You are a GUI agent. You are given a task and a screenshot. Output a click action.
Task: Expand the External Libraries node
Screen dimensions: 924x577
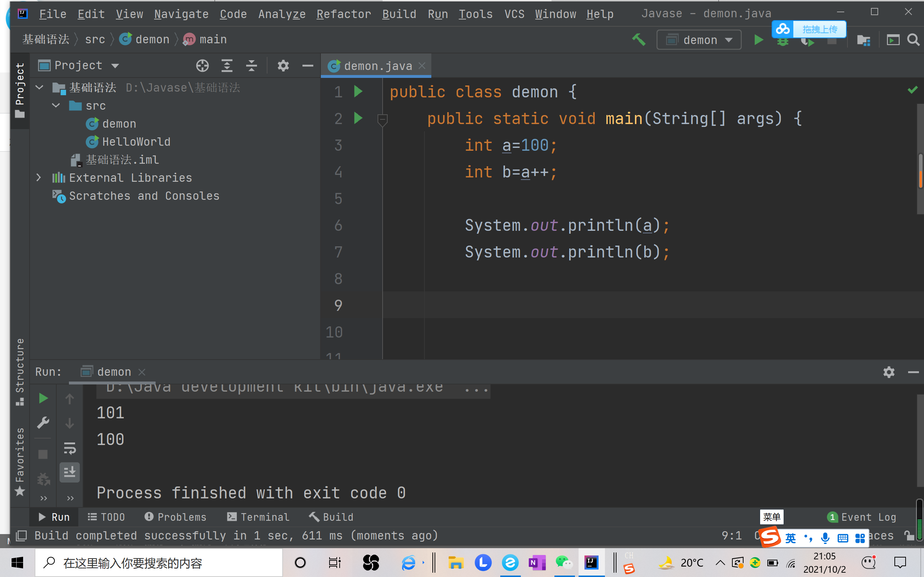pos(39,177)
